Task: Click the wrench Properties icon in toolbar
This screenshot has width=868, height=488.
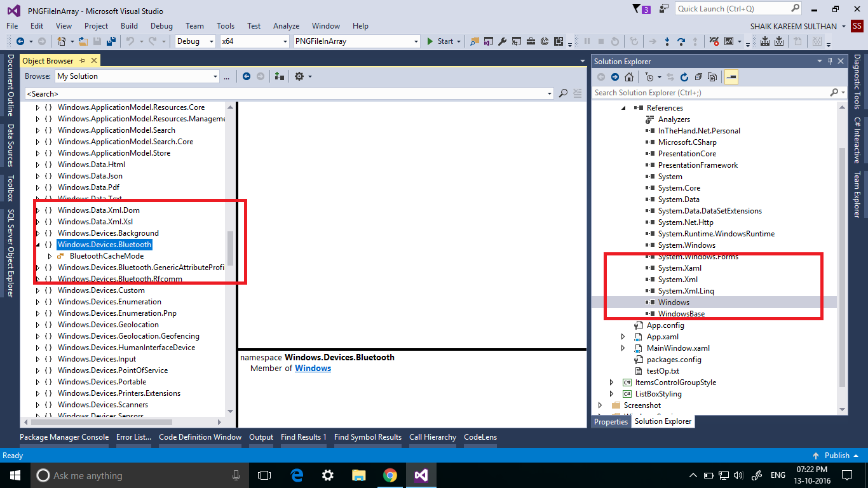Action: [x=502, y=41]
